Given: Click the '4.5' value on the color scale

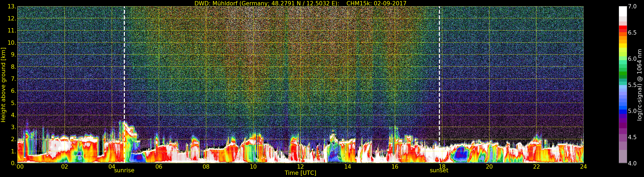Looking at the screenshot, I should click(632, 137).
